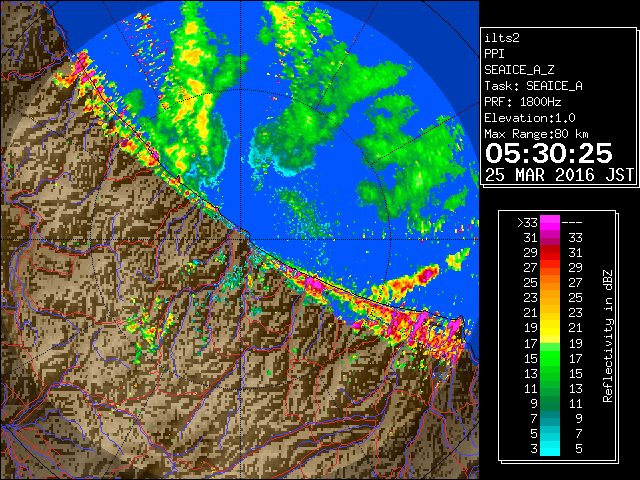This screenshot has width=640, height=480.
Task: Pick the yellow 19-21 dBZ legend swatch
Action: tap(550, 328)
